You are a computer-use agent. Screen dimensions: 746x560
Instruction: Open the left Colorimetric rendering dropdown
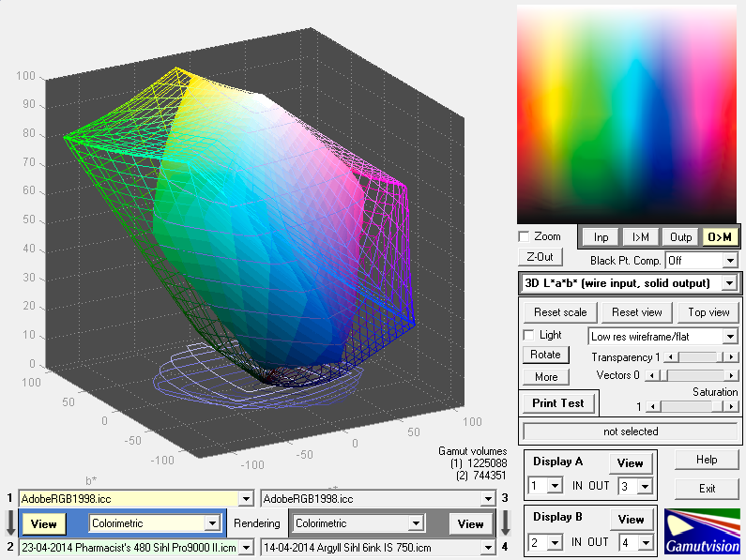[211, 523]
